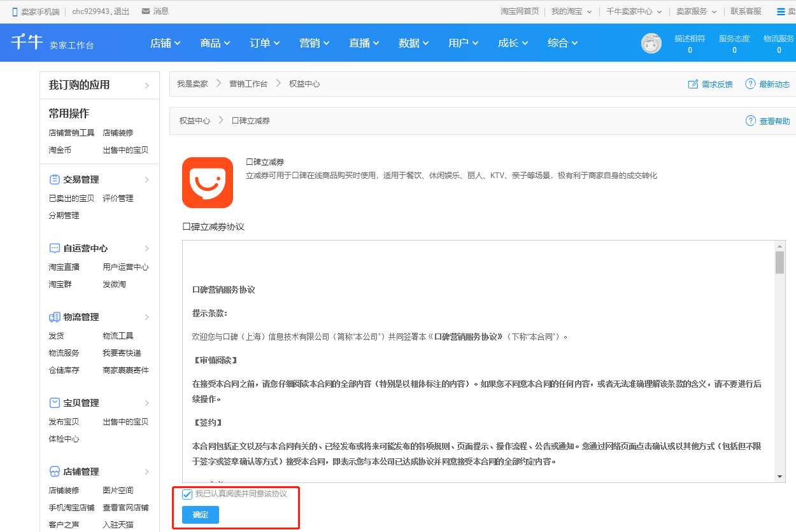
Task: Open 千牛卖家中心 dropdown in top bar
Action: pyautogui.click(x=634, y=11)
